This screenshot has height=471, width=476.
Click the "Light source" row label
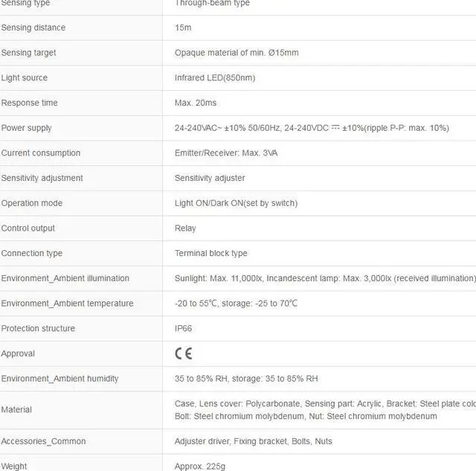pos(25,78)
